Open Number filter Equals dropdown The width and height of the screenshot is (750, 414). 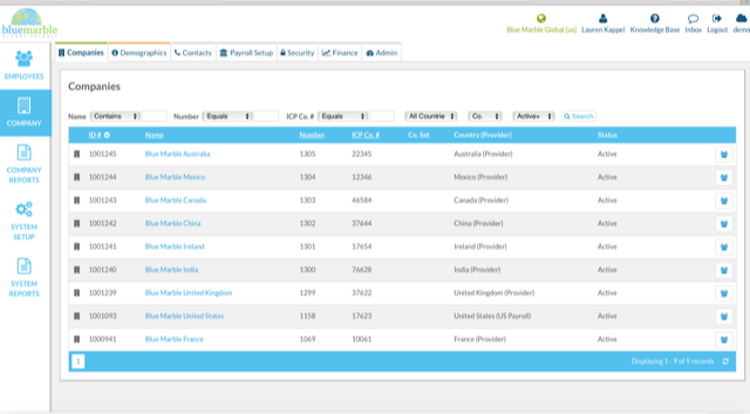click(x=228, y=116)
